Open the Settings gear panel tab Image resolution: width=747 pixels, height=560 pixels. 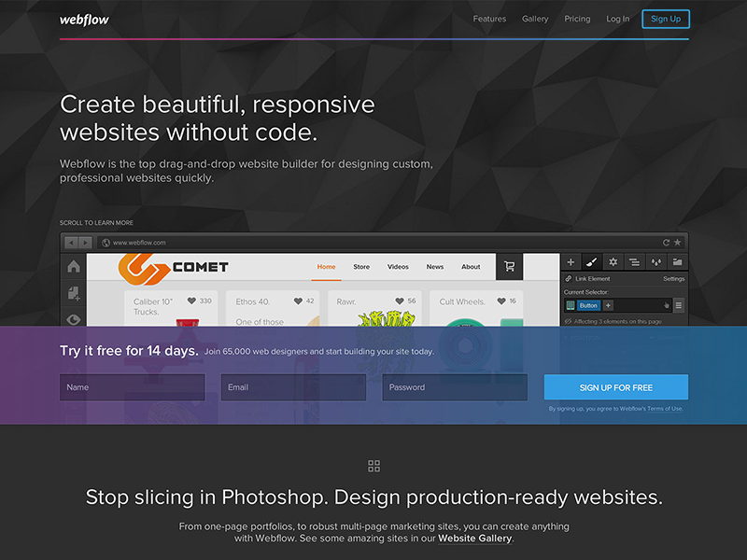pyautogui.click(x=613, y=262)
